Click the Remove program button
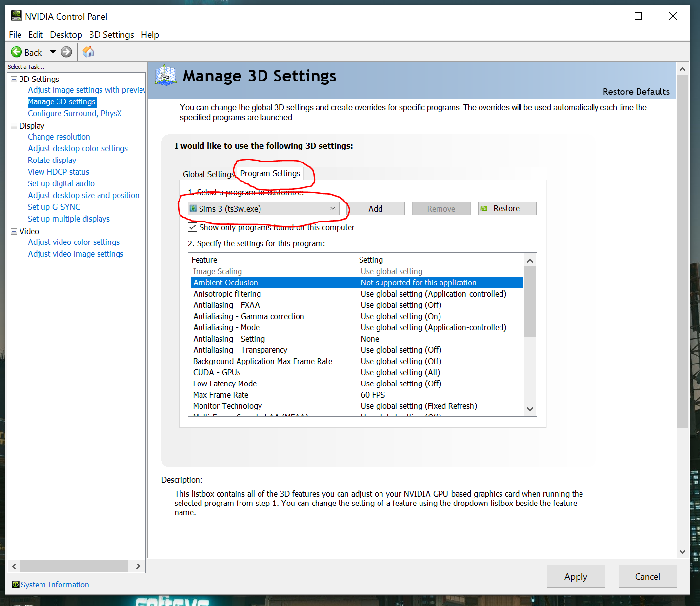 441,209
